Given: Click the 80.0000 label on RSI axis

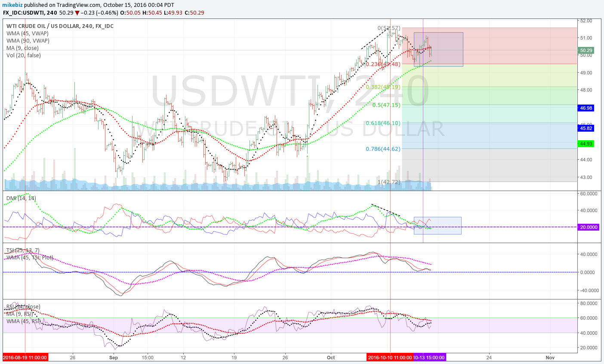Looking at the screenshot, I should point(589,303).
